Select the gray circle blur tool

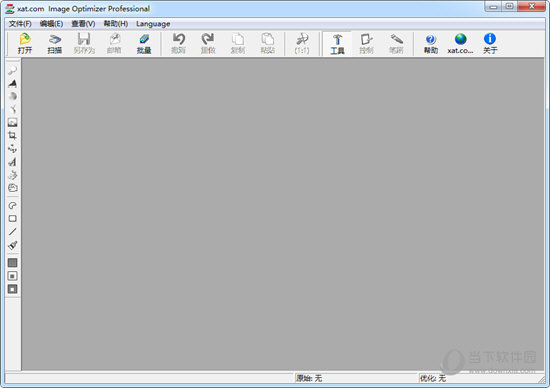tap(13, 96)
